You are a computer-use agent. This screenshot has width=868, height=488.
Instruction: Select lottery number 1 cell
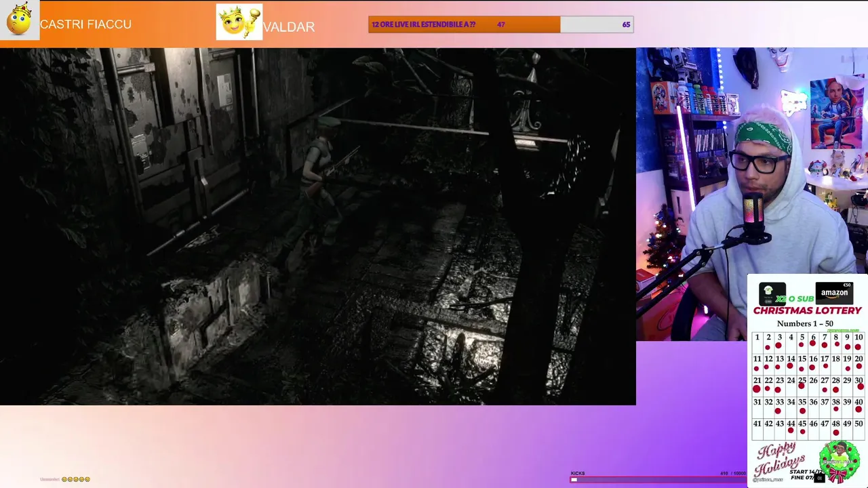pos(757,342)
